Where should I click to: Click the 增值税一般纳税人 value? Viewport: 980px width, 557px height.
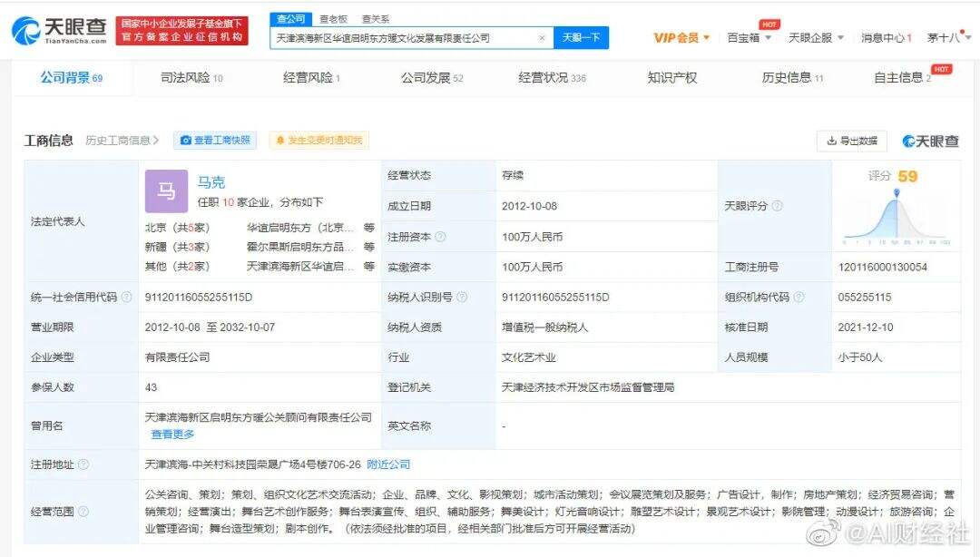click(545, 327)
